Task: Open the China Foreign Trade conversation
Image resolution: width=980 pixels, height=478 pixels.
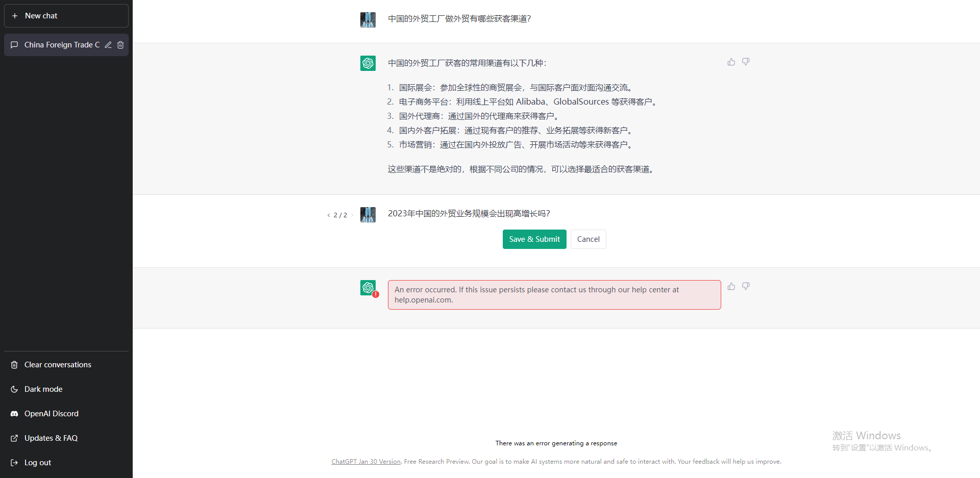Action: tap(66, 45)
